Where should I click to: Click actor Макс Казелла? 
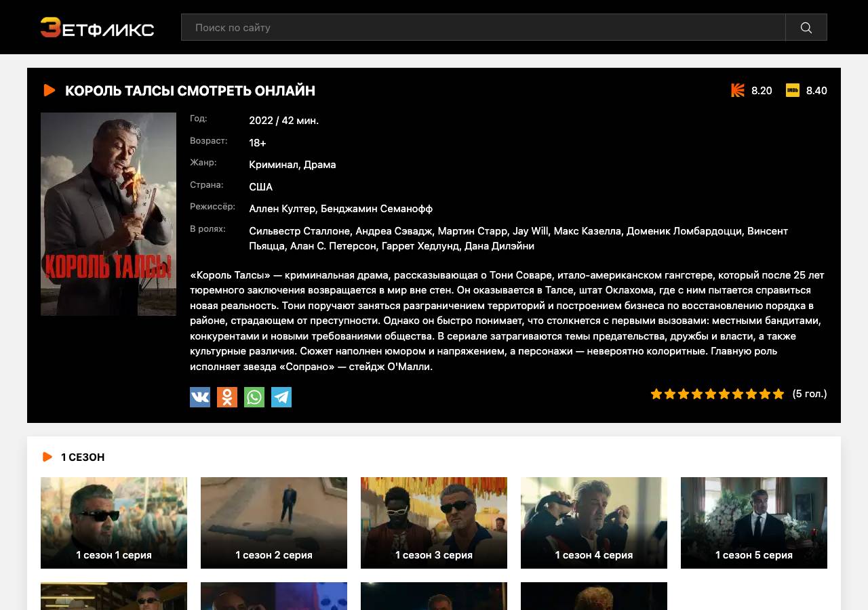[587, 231]
